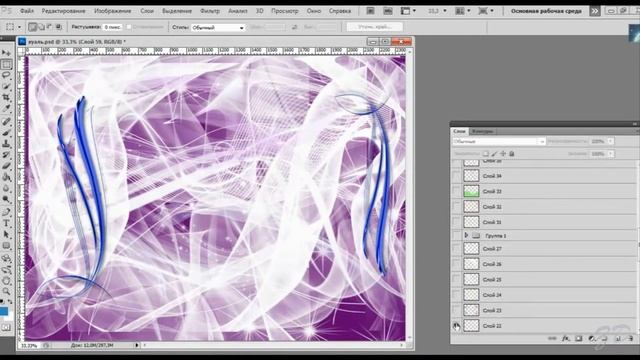Open the Редактирование menu
Viewport: 640px width, 360px height.
pyautogui.click(x=64, y=11)
